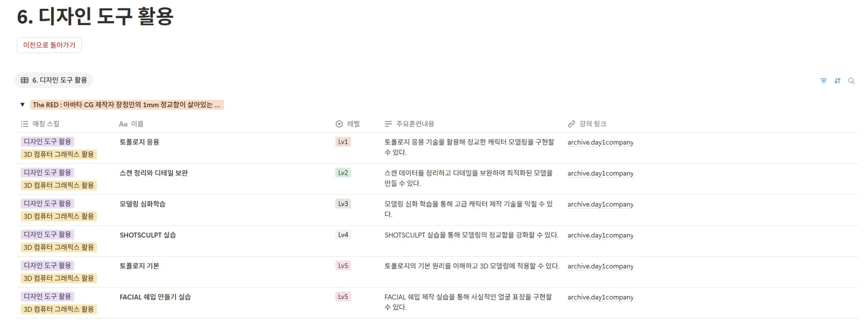The width and height of the screenshot is (868, 327).
Task: Click the Lv2 green level tag
Action: 343,173
